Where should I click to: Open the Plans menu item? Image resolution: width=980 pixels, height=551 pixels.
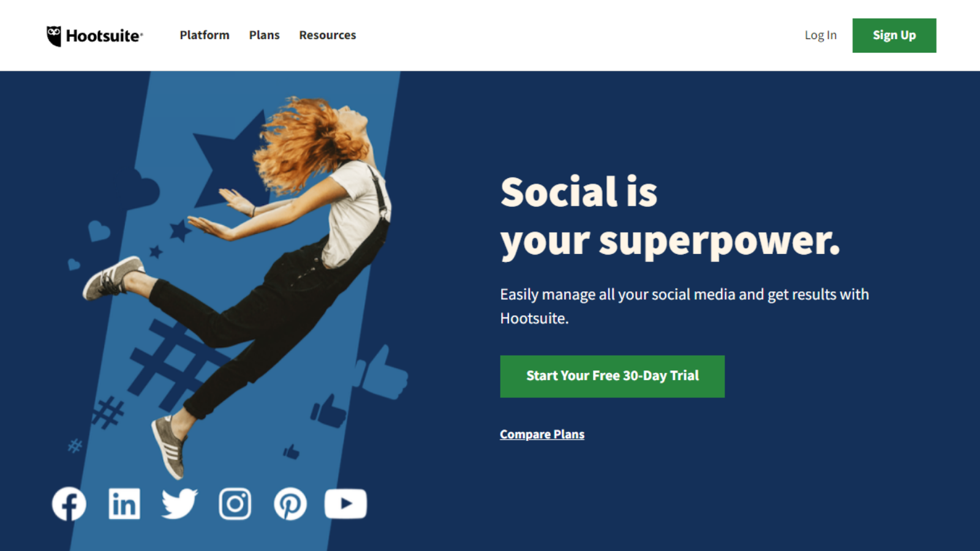pyautogui.click(x=265, y=36)
